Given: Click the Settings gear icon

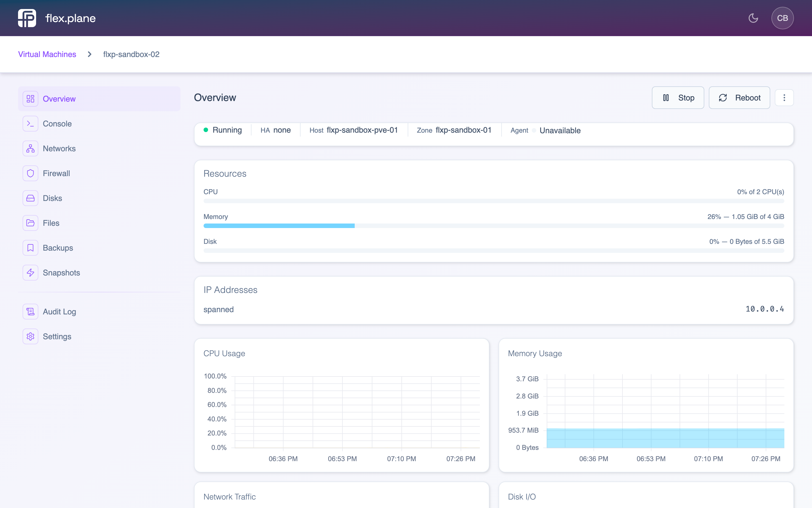Looking at the screenshot, I should [30, 337].
